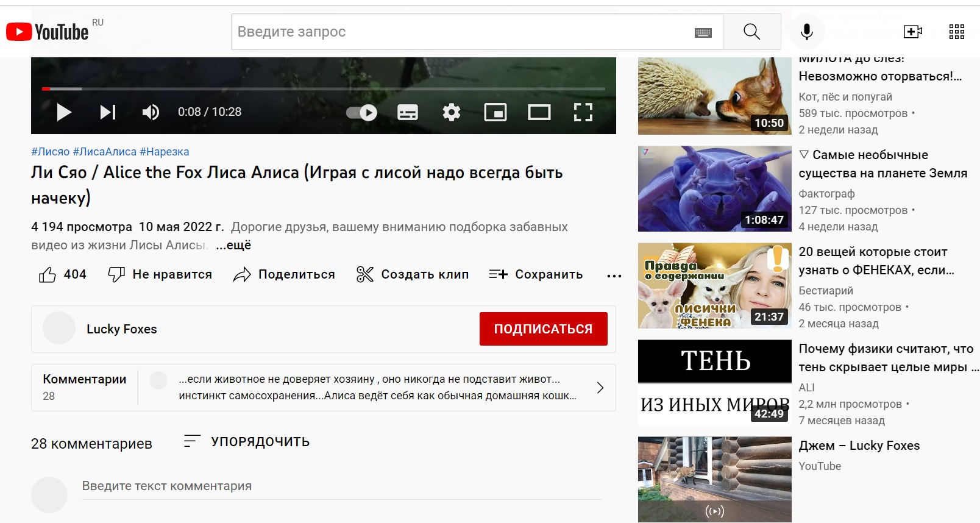Toggle the autoplay switch
Viewport: 980px width, 523px height.
click(x=362, y=112)
